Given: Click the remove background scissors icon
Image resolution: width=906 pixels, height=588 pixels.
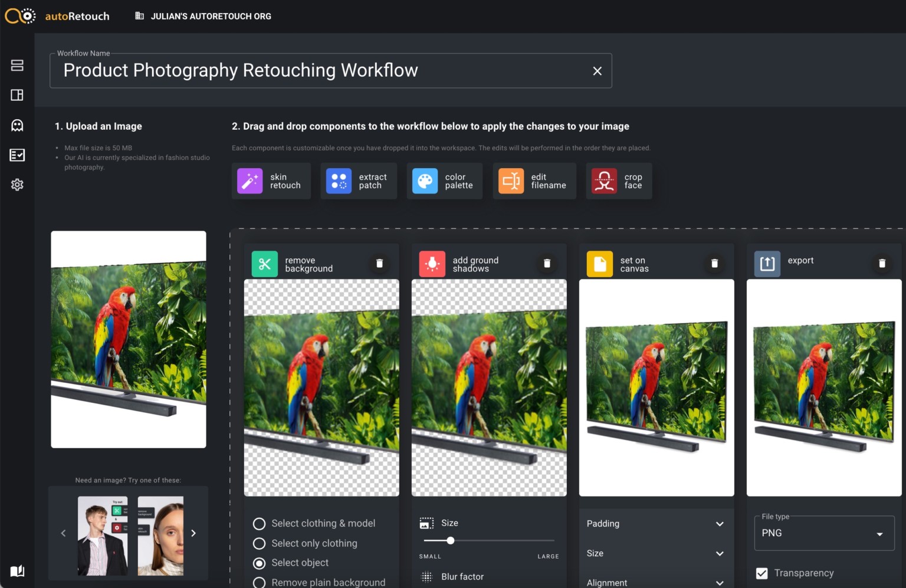Looking at the screenshot, I should (265, 264).
